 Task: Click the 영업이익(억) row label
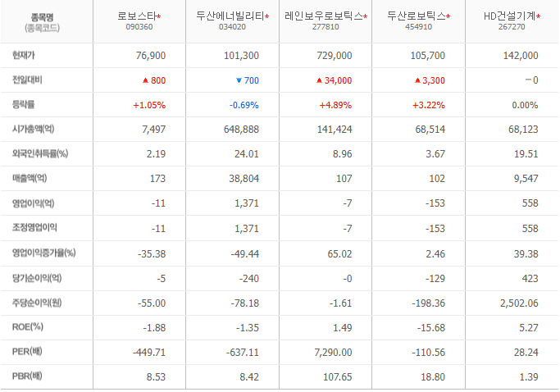[x=34, y=203]
